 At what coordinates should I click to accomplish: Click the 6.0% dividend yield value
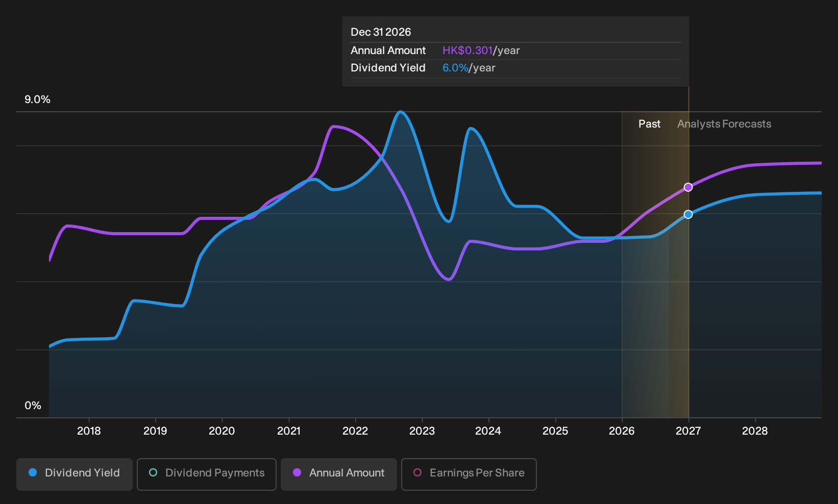(455, 68)
